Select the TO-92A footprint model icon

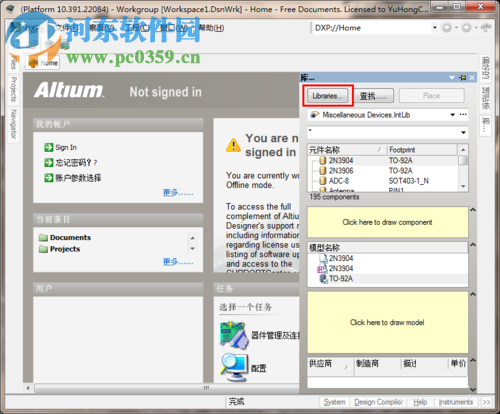point(324,279)
